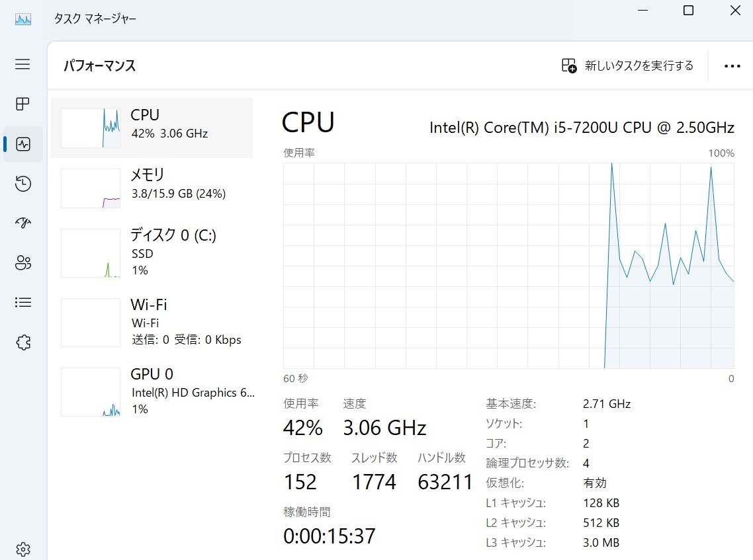Open the Processes page icon

coord(23,104)
